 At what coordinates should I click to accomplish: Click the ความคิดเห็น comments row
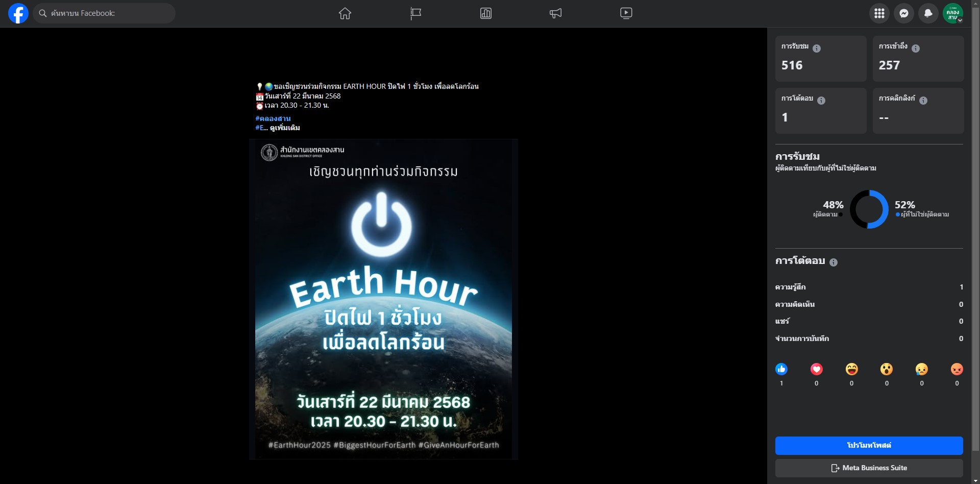click(x=869, y=304)
